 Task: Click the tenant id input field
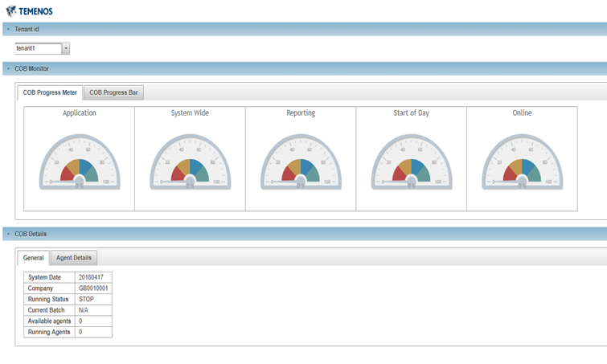[x=37, y=48]
